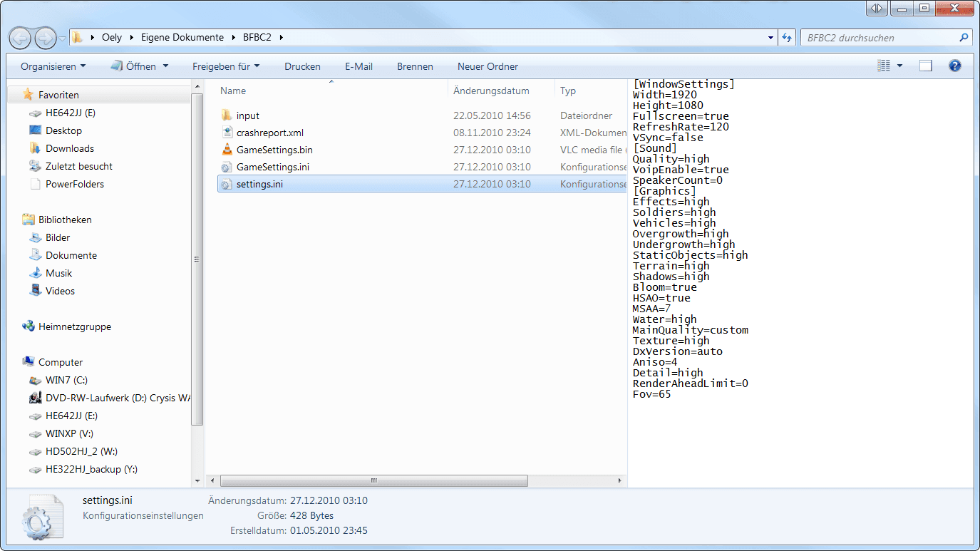The width and height of the screenshot is (980, 551).
Task: Select Computer in navigation pane
Action: pyautogui.click(x=61, y=362)
